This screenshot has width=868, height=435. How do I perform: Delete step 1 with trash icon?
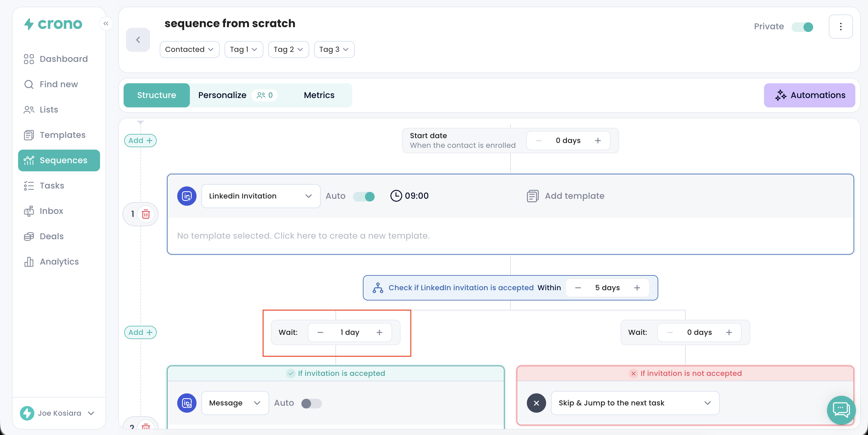[x=146, y=214]
